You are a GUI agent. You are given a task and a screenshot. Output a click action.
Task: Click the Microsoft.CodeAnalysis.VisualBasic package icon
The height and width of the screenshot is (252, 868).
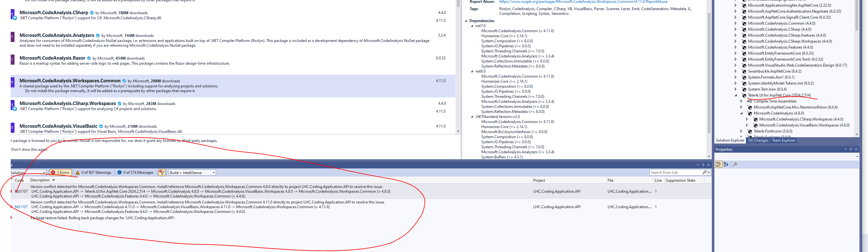click(13, 127)
